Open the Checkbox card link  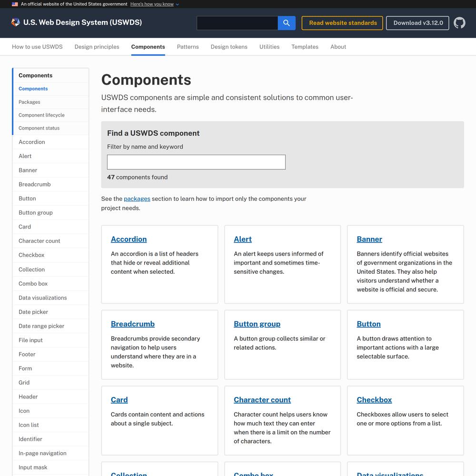point(374,400)
